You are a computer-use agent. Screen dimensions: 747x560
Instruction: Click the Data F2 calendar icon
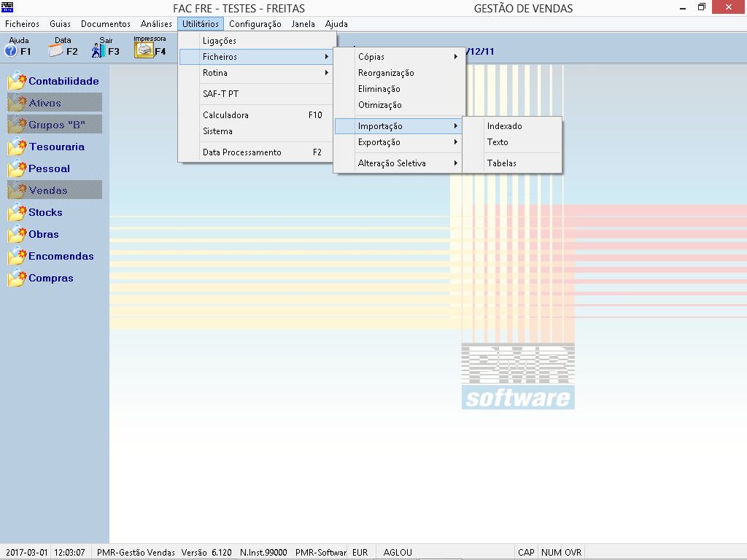(x=55, y=51)
